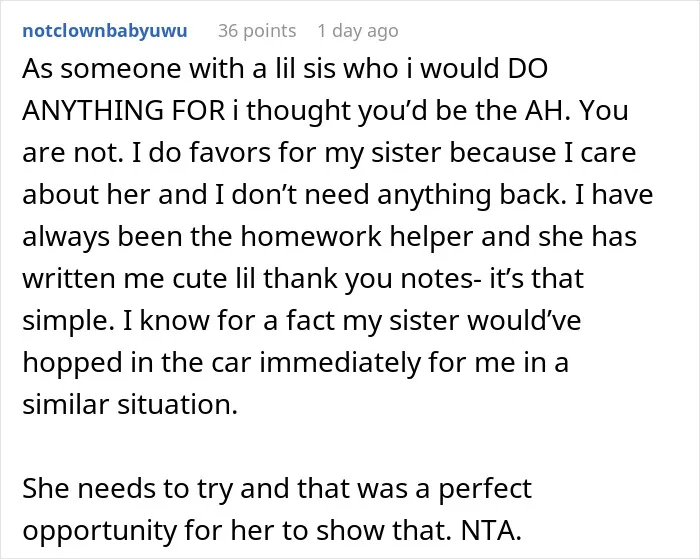The width and height of the screenshot is (700, 559).
Task: Click the sentence starting 'She needs to try'
Action: [277, 509]
